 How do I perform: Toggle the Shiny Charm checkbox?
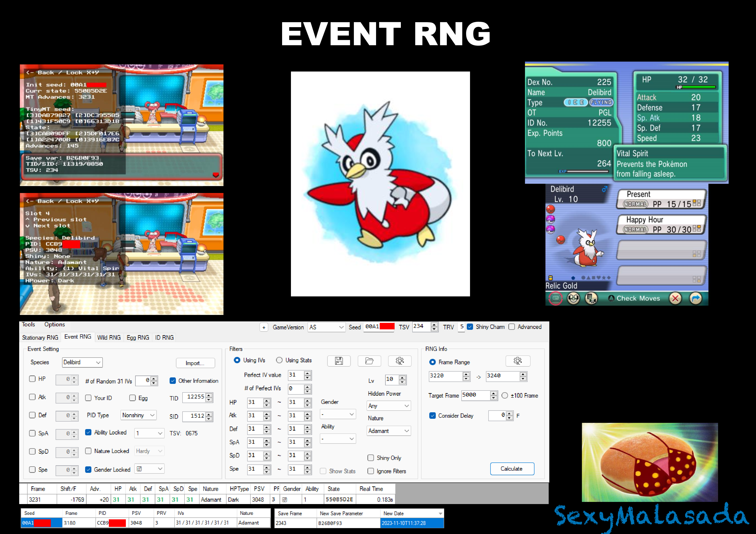coord(470,327)
